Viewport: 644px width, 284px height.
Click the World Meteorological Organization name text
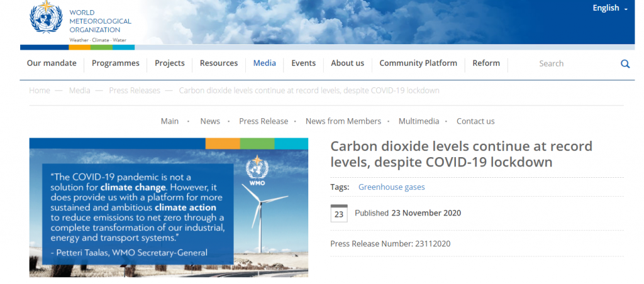(x=100, y=21)
